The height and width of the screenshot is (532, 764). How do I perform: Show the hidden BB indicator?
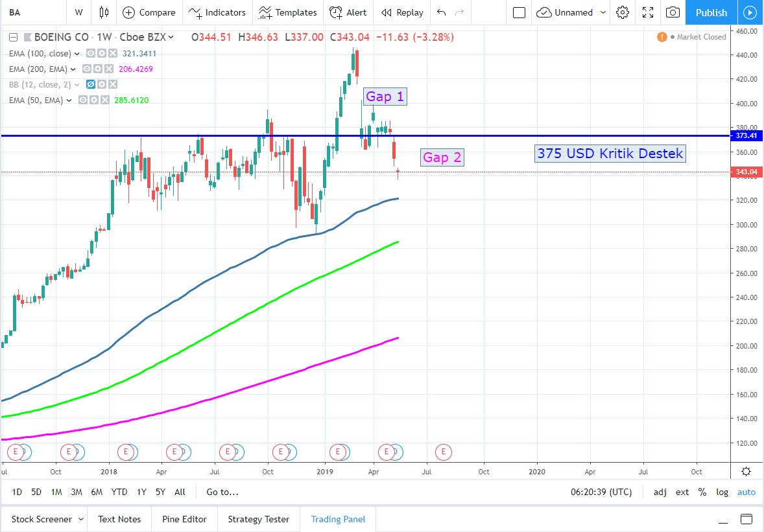(x=91, y=85)
